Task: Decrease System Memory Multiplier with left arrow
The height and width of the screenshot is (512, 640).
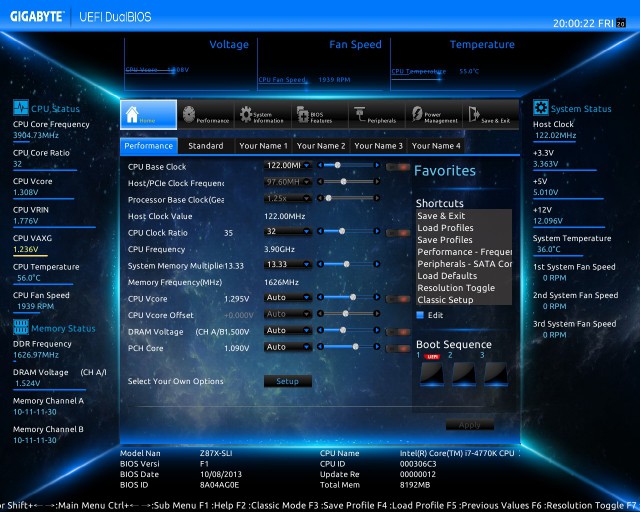Action: click(320, 264)
